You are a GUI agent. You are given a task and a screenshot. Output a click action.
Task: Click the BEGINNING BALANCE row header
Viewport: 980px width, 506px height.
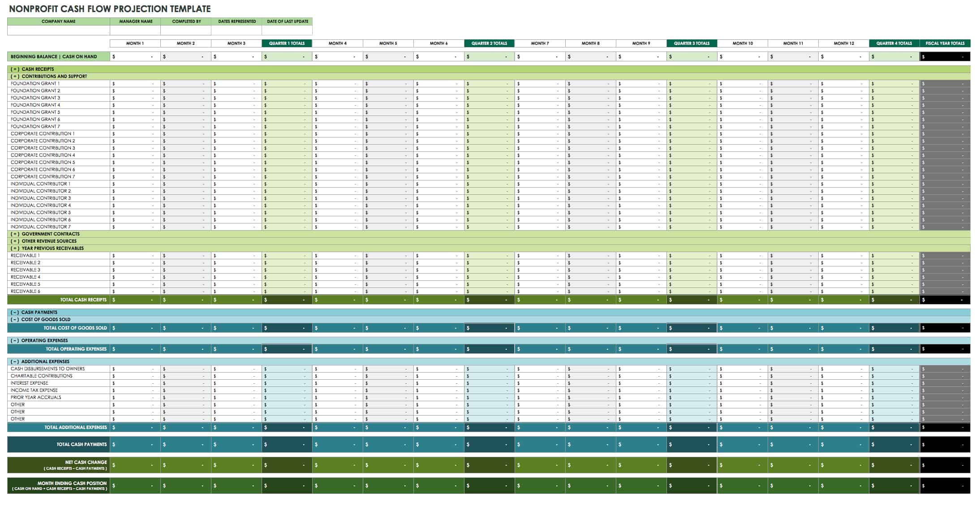click(58, 57)
